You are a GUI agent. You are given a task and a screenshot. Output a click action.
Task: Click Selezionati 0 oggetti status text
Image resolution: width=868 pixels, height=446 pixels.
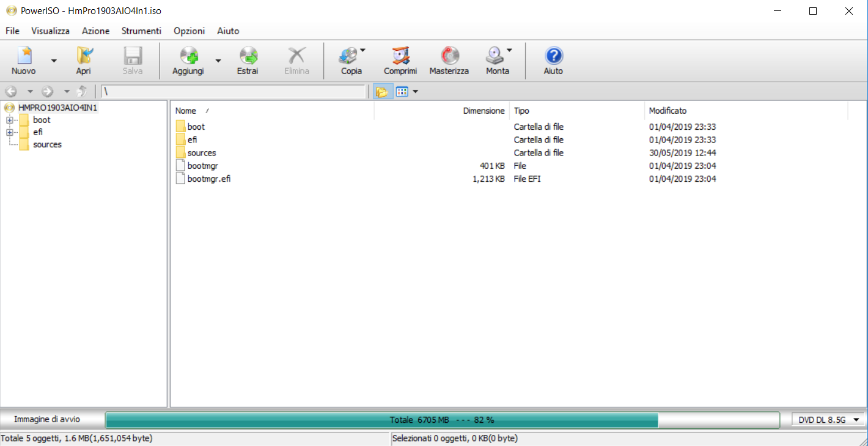click(x=455, y=438)
